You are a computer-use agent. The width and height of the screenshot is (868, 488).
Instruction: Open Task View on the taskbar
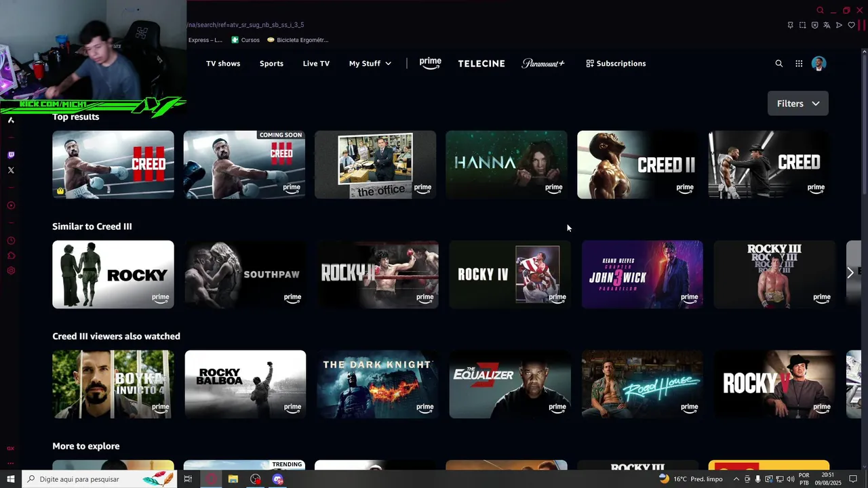[x=188, y=479]
